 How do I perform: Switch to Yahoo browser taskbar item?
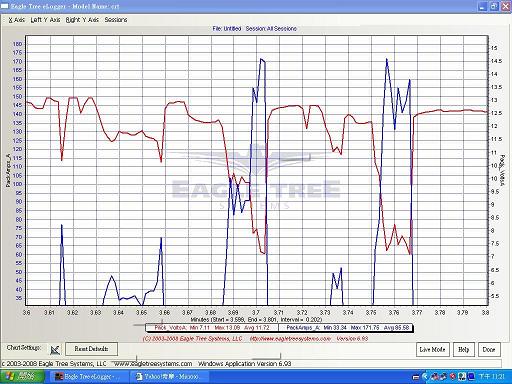pos(171,377)
